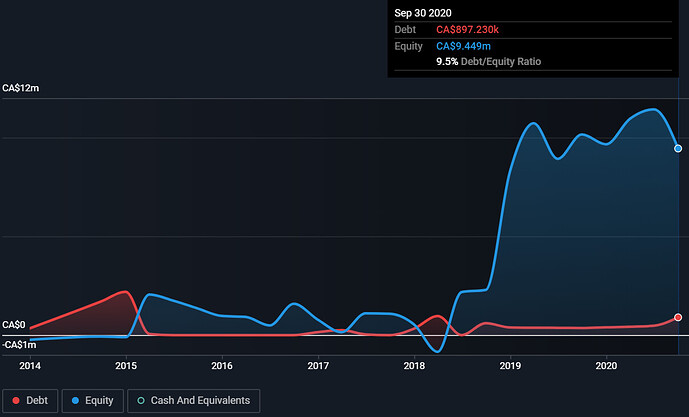689x417 pixels.
Task: Click the CA$12m y-axis label
Action: click(21, 89)
